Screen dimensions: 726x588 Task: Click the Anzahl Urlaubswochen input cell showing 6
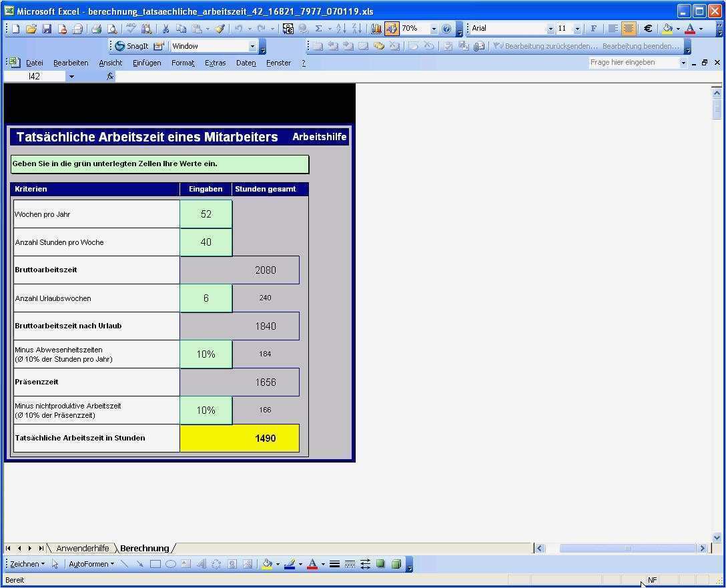click(x=206, y=298)
